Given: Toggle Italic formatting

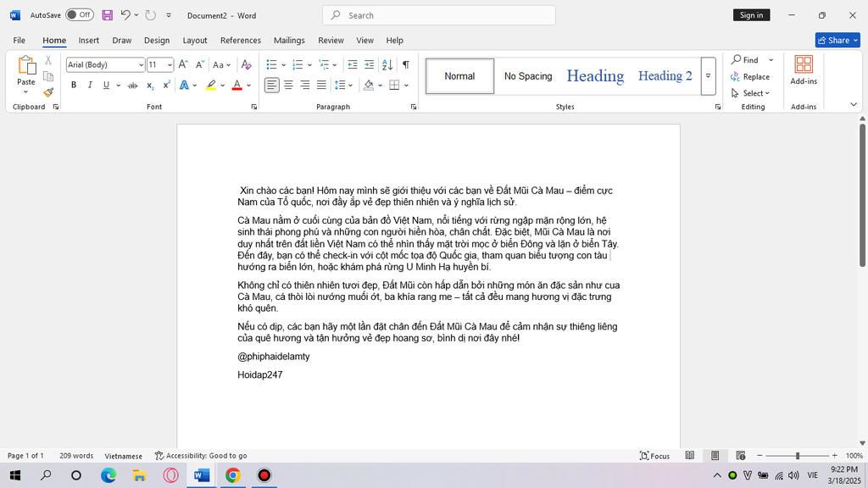Looking at the screenshot, I should pyautogui.click(x=90, y=86).
